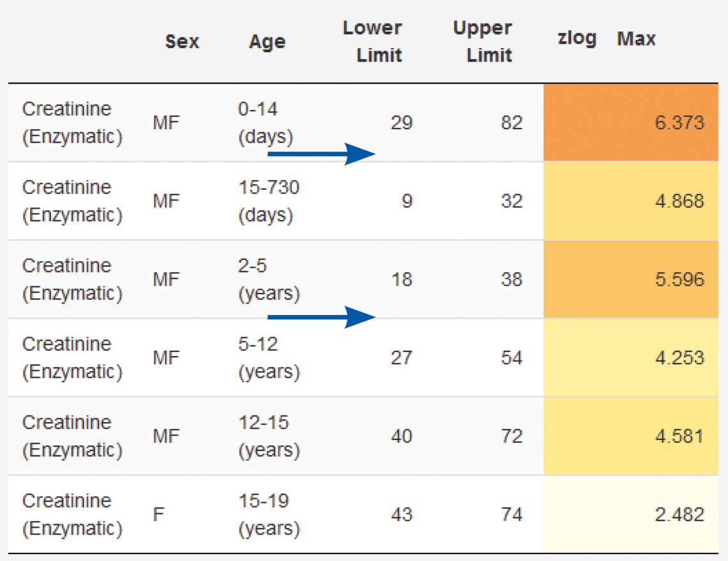Select the 0-14 (days) age cell
This screenshot has width=728, height=561.
tap(266, 123)
